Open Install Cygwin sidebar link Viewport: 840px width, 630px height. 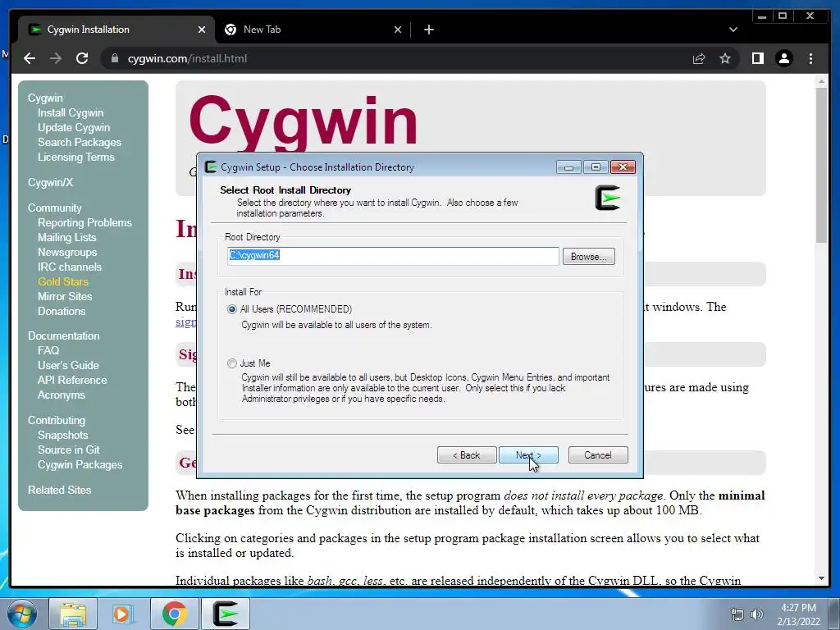coord(71,112)
